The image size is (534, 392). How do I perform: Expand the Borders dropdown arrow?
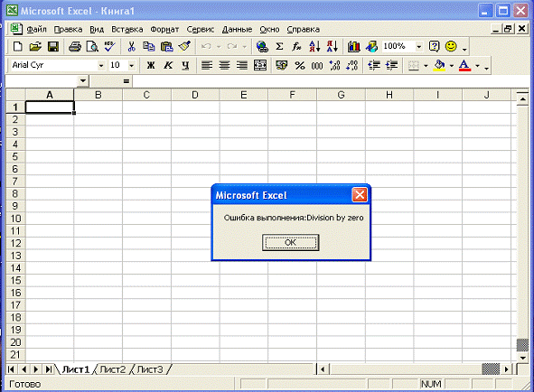click(x=426, y=65)
